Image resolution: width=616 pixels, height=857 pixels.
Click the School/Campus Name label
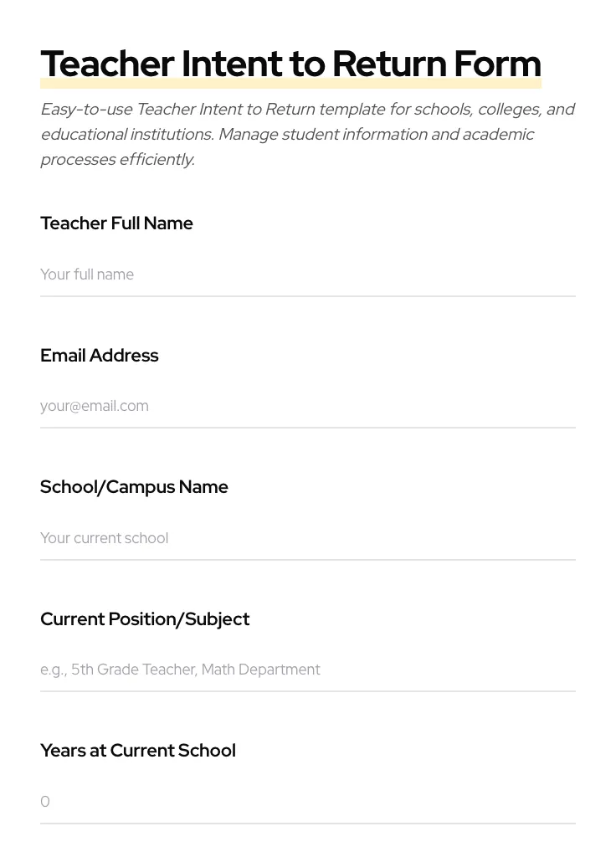tap(134, 486)
